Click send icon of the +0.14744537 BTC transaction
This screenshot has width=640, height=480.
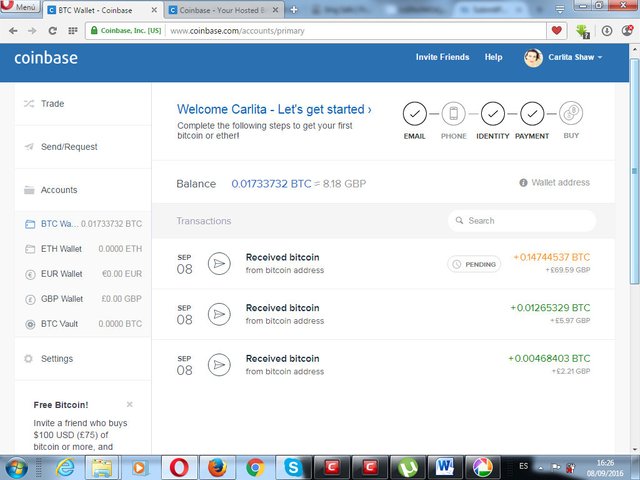coord(219,264)
